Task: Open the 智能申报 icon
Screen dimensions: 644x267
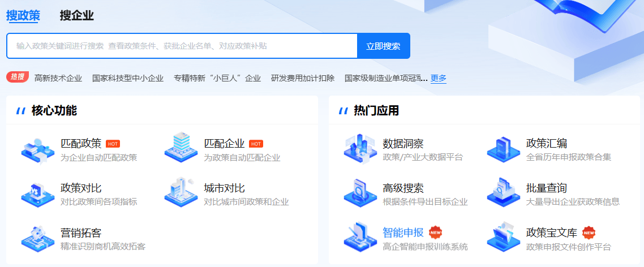Action: (x=360, y=238)
